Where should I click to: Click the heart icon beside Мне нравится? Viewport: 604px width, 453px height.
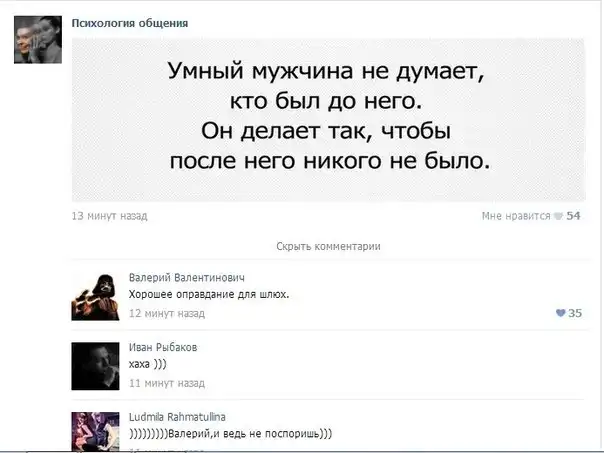click(x=558, y=216)
